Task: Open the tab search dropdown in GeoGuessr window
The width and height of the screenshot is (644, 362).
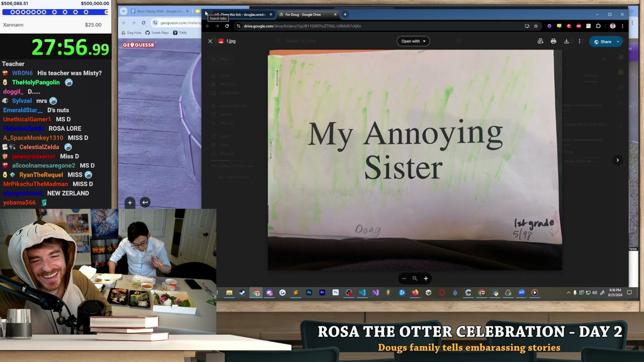Action: tap(123, 11)
